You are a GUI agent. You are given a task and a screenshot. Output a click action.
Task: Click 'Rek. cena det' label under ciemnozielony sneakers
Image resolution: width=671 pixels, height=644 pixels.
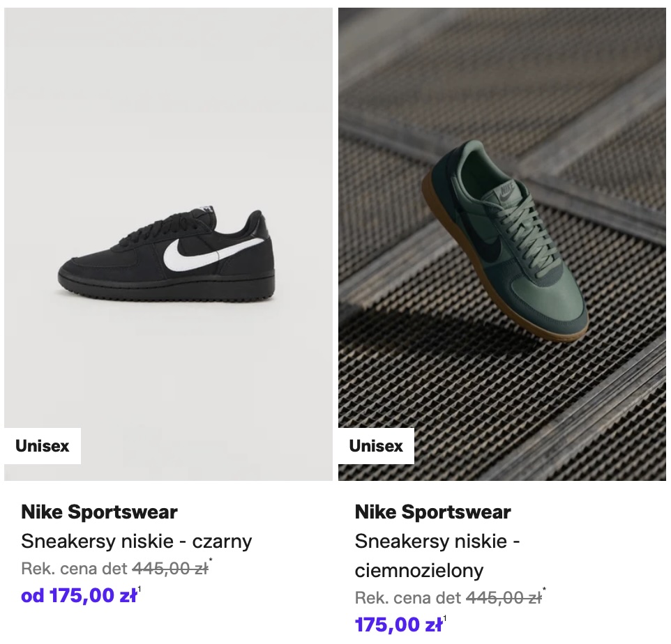[x=408, y=598]
